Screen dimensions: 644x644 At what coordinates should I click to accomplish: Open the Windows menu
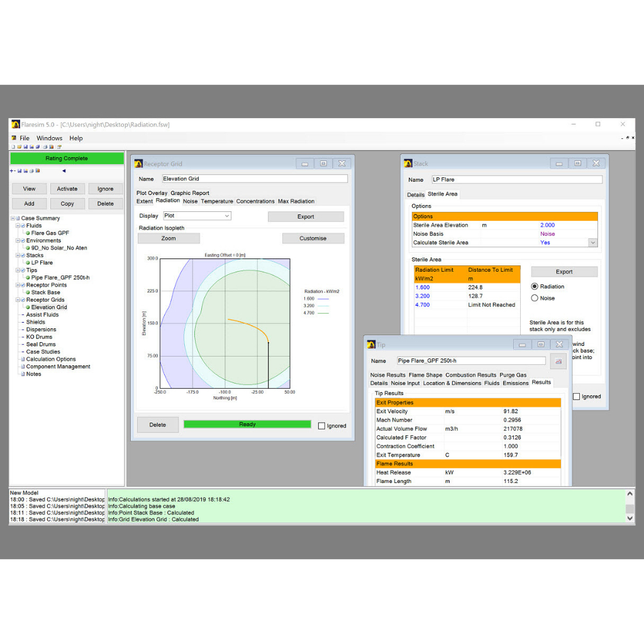49,138
